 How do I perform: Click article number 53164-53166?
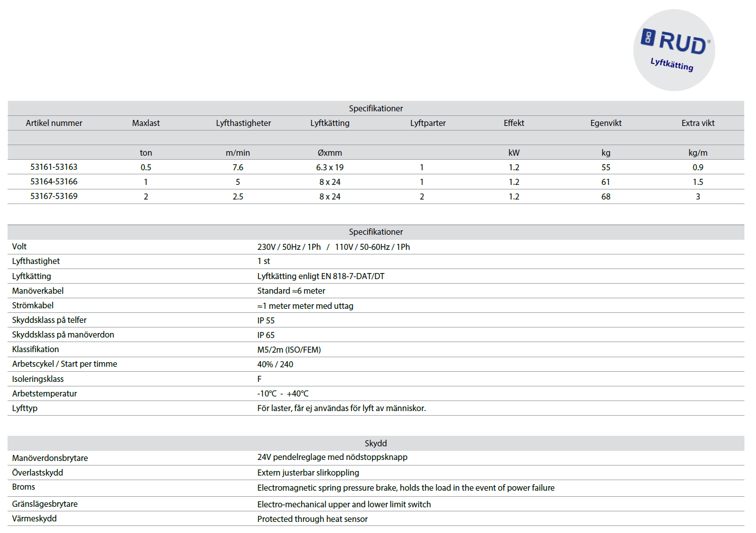tap(54, 181)
